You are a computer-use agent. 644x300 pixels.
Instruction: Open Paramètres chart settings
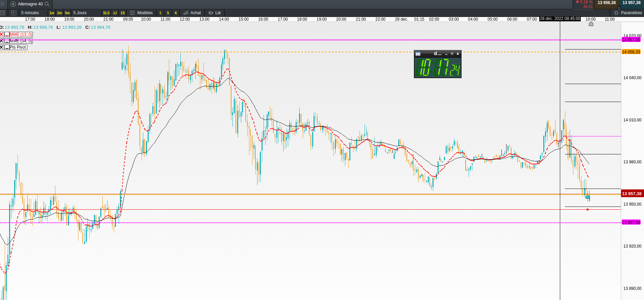tap(628, 13)
